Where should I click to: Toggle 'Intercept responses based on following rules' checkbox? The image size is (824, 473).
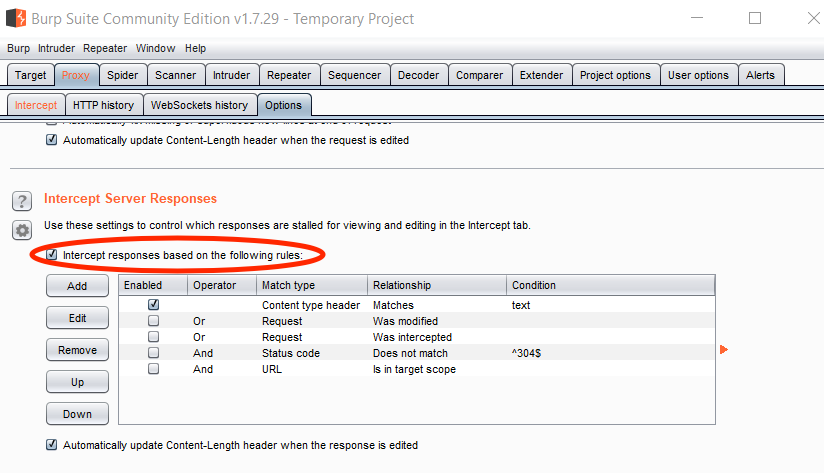pyautogui.click(x=52, y=255)
